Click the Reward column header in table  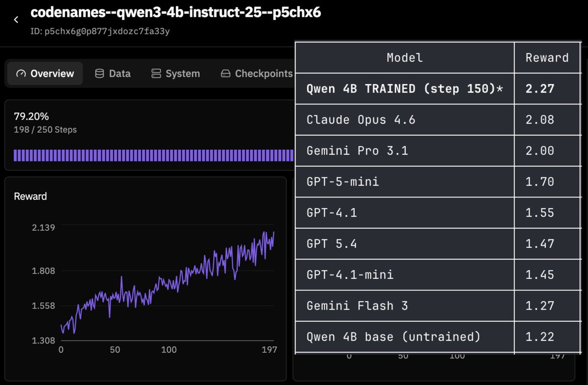[x=547, y=57]
